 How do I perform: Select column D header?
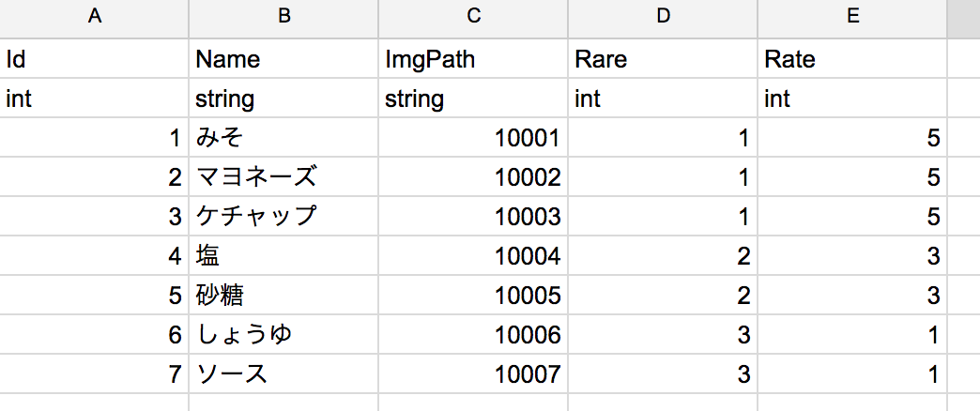point(663,16)
